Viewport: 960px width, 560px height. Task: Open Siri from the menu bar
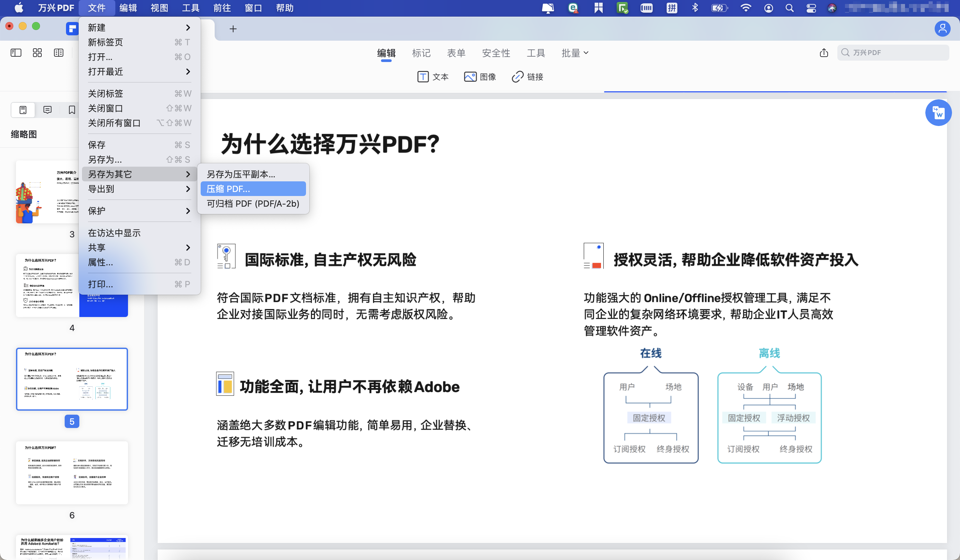832,8
